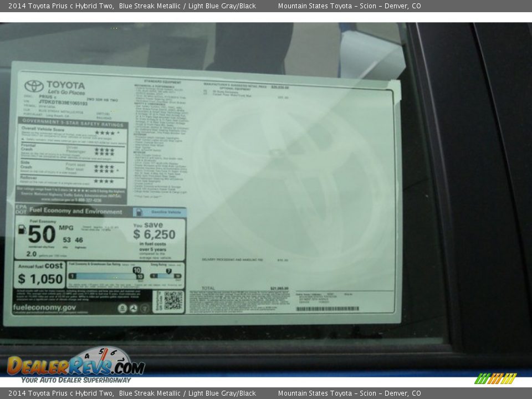Viewport: 532px width, 399px height.
Task: Click the QR code on the label
Action: coord(172,301)
